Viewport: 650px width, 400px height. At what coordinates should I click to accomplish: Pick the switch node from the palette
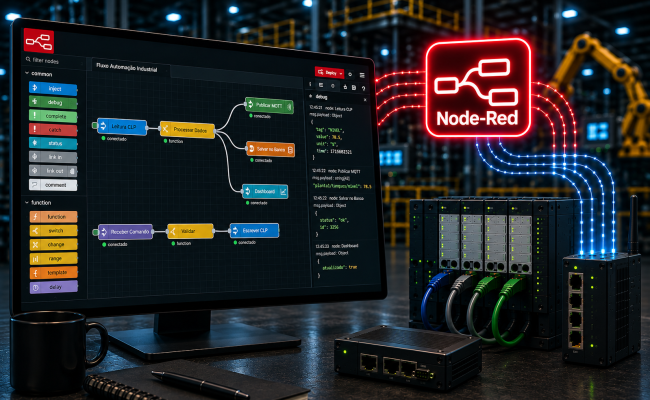click(53, 230)
